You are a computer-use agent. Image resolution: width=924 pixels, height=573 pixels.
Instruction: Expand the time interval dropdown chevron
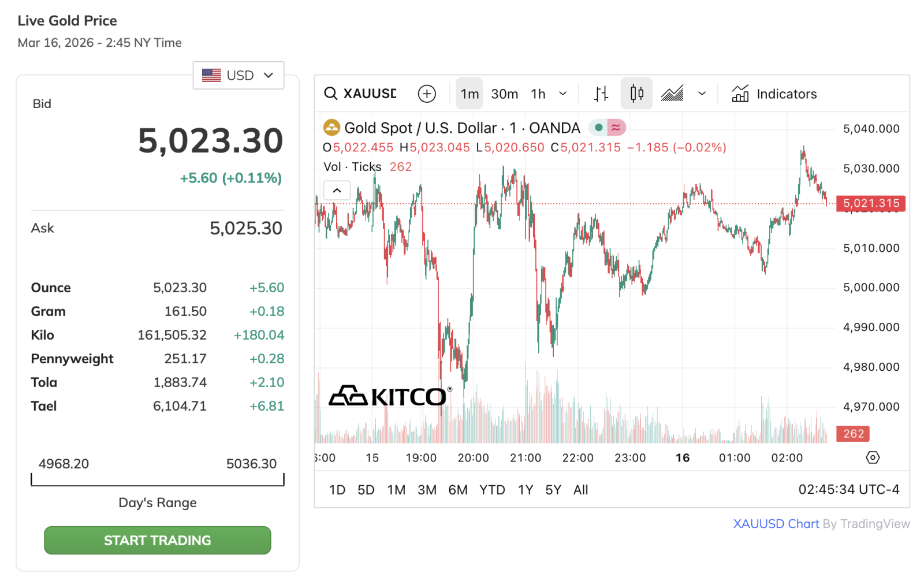pyautogui.click(x=563, y=94)
